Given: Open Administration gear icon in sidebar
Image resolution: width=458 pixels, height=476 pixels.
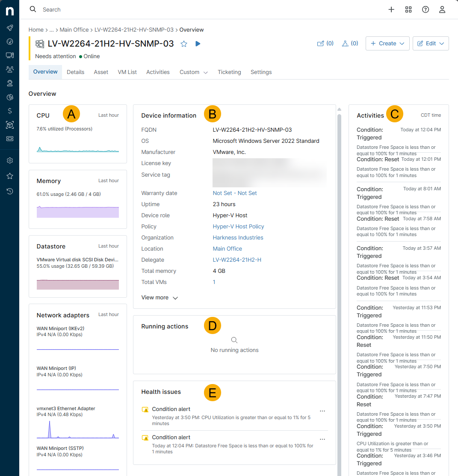Looking at the screenshot, I should tap(10, 160).
